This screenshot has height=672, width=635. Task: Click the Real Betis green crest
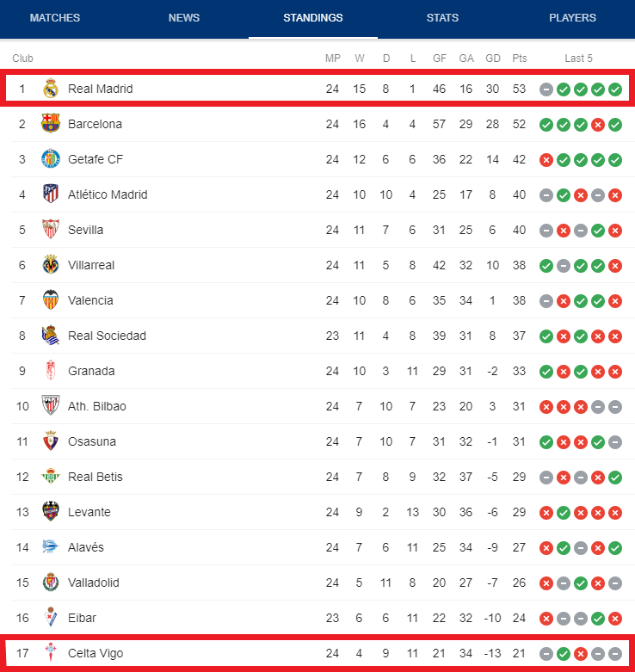(51, 476)
